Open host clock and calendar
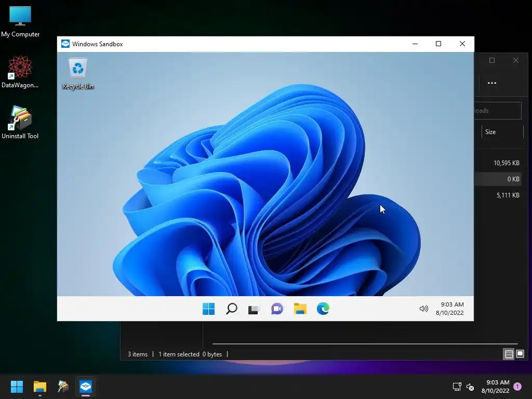 tap(495, 387)
